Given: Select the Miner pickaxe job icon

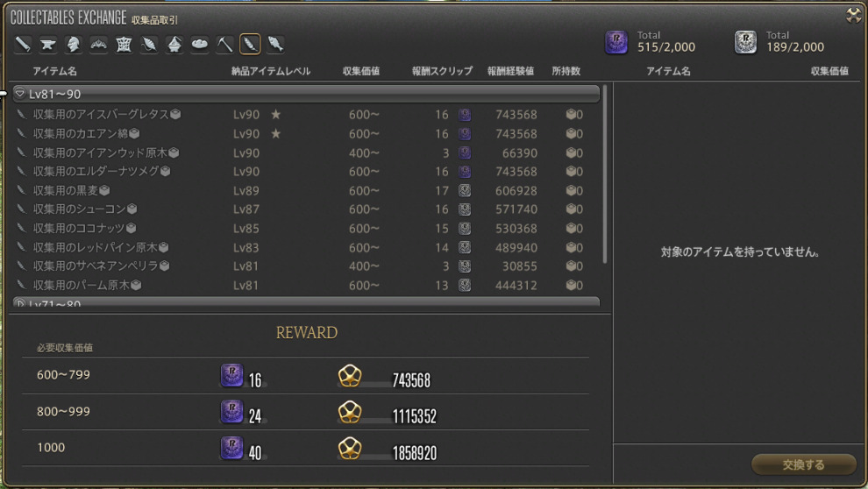Looking at the screenshot, I should (x=224, y=44).
